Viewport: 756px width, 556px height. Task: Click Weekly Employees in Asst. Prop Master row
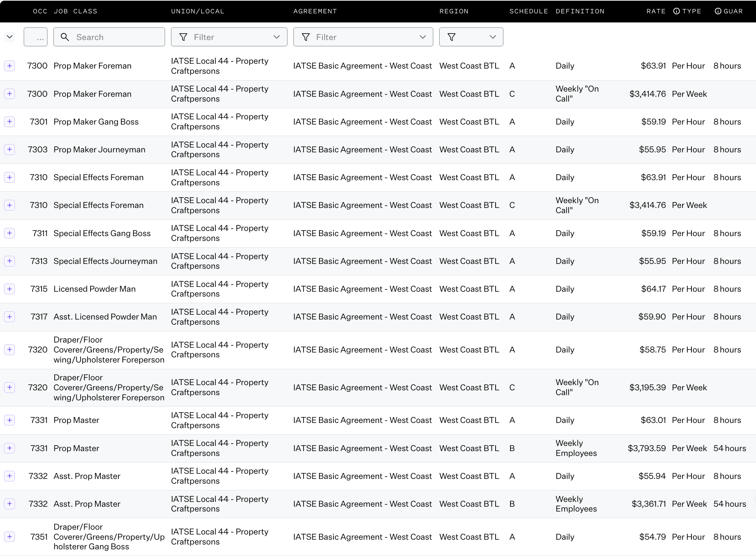576,504
